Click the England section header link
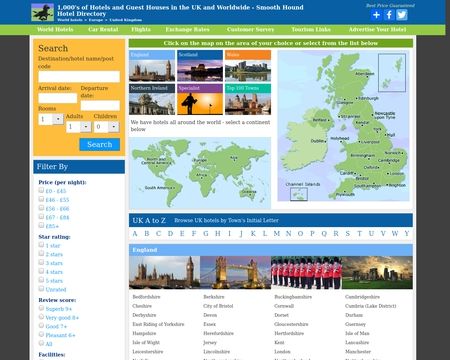The height and width of the screenshot is (360, 450). [145, 250]
